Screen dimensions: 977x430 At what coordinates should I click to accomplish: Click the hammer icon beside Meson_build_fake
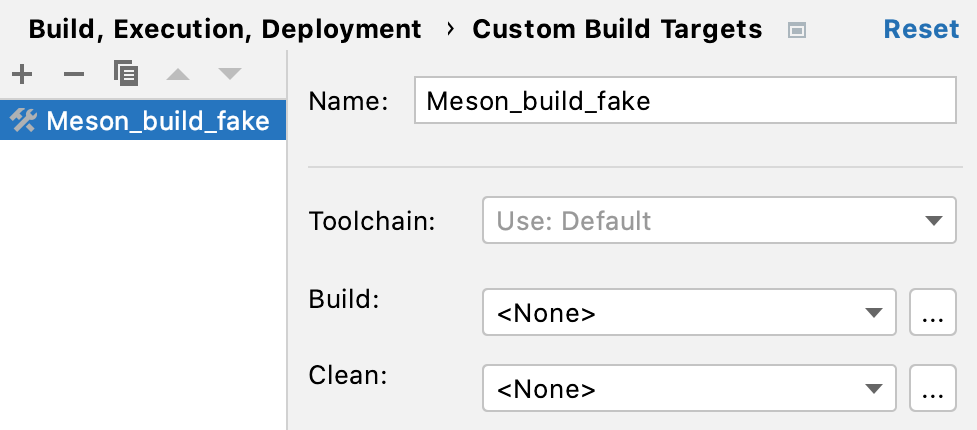click(x=23, y=122)
